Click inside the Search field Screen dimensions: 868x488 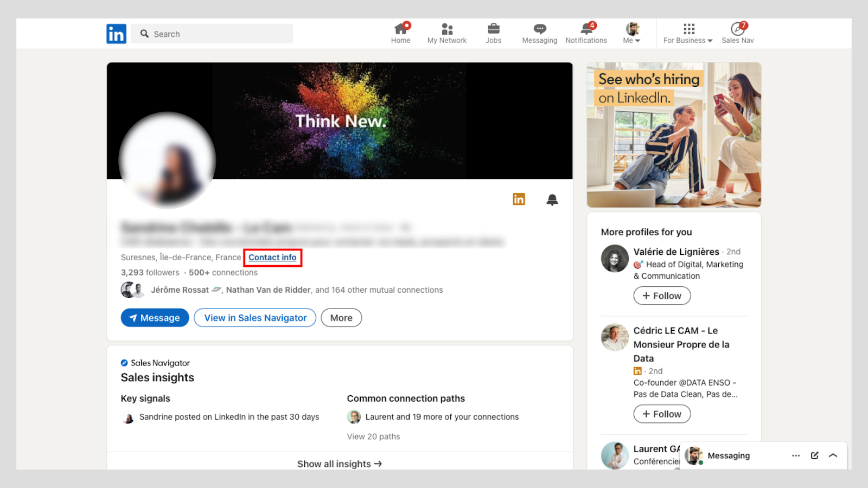[x=212, y=34]
